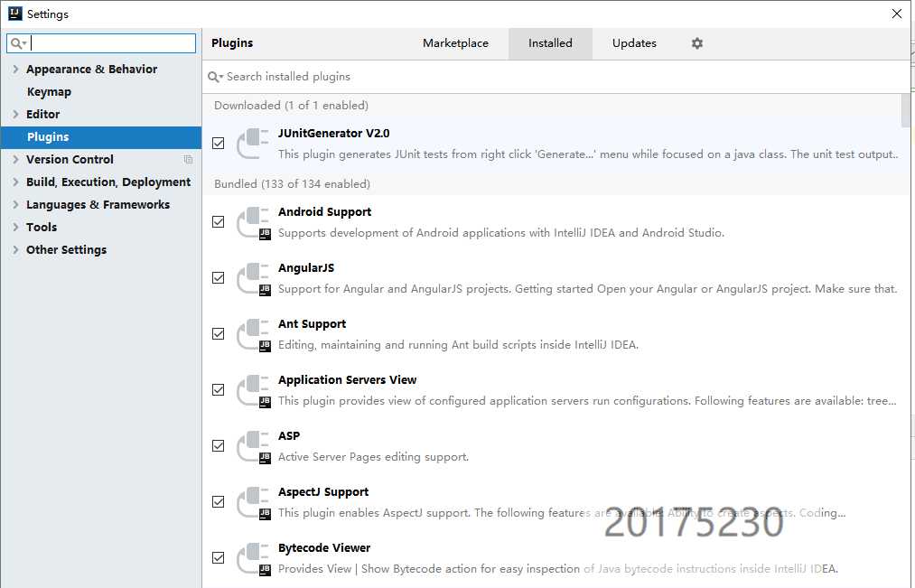This screenshot has width=915, height=588.
Task: Click the search magnifier in settings search box
Action: (x=18, y=43)
